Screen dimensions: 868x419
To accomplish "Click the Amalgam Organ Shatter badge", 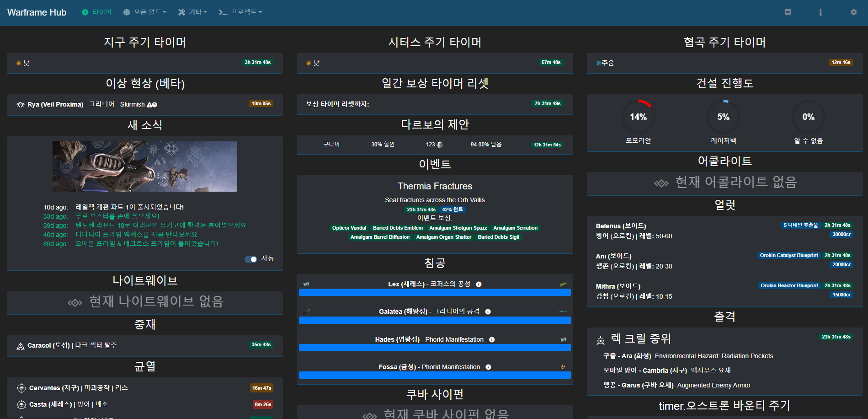I will (x=443, y=237).
